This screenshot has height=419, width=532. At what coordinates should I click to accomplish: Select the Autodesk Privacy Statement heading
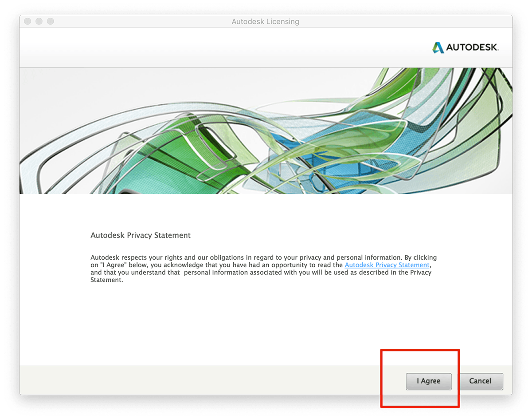[x=141, y=235]
